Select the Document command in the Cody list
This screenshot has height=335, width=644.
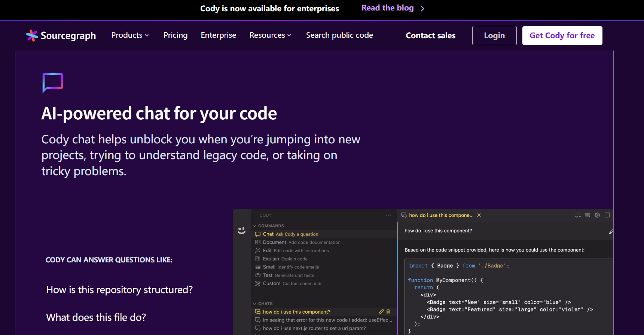[x=275, y=243]
